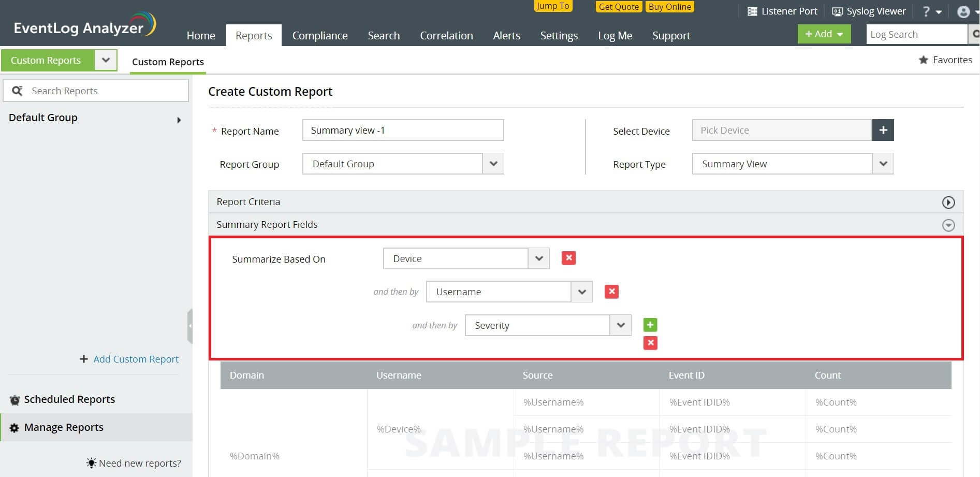Click the EventLog Analyzer logo

pyautogui.click(x=85, y=25)
